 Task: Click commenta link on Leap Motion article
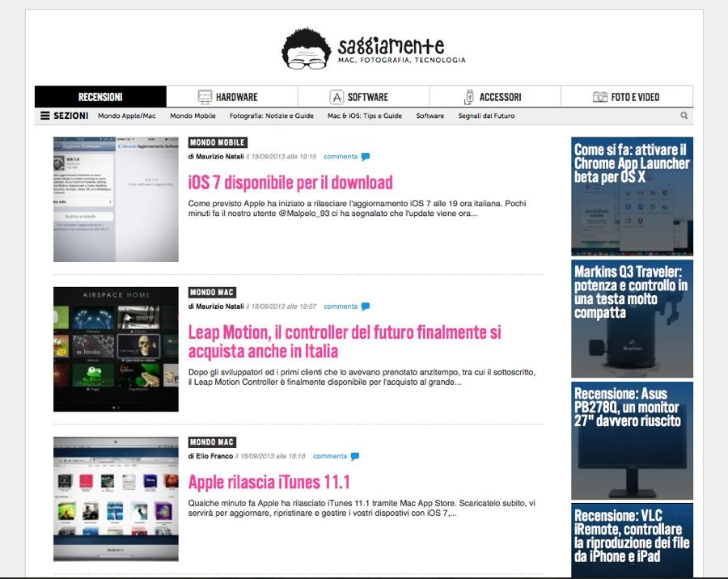click(x=341, y=306)
